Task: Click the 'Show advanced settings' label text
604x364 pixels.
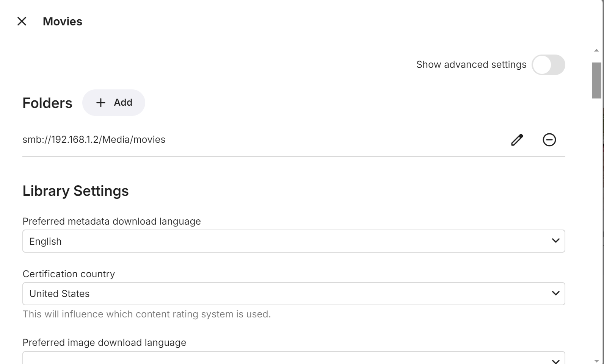Action: [x=471, y=65]
